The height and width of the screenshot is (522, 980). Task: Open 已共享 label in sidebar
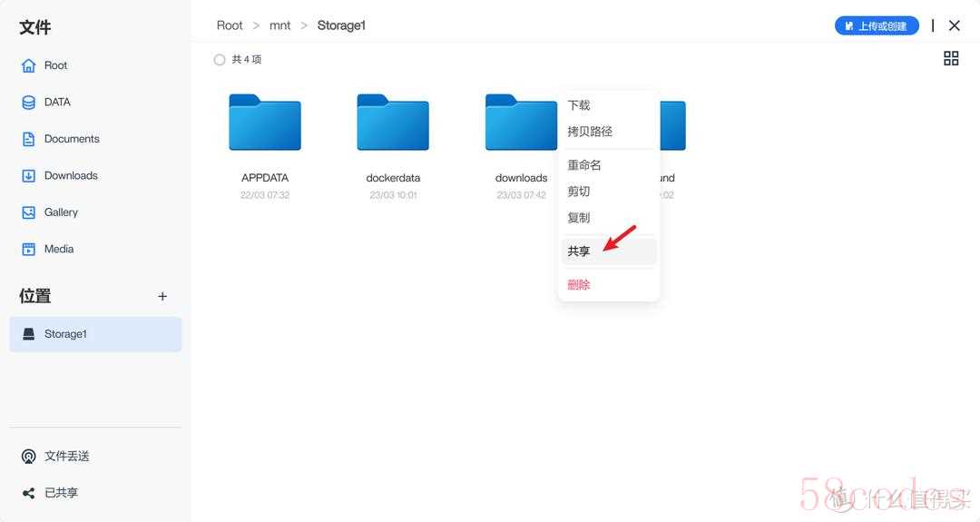[62, 493]
